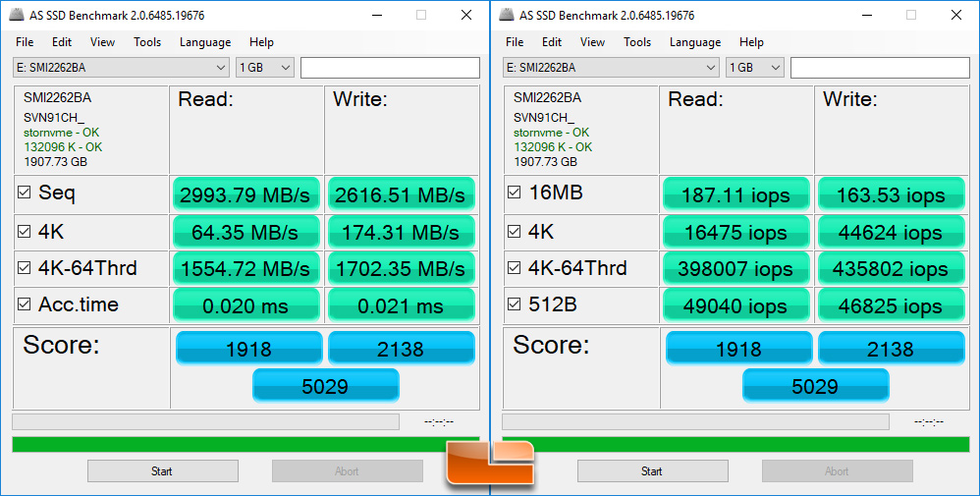980x496 pixels.
Task: Click the empty step progress bar in left window
Action: [205, 421]
